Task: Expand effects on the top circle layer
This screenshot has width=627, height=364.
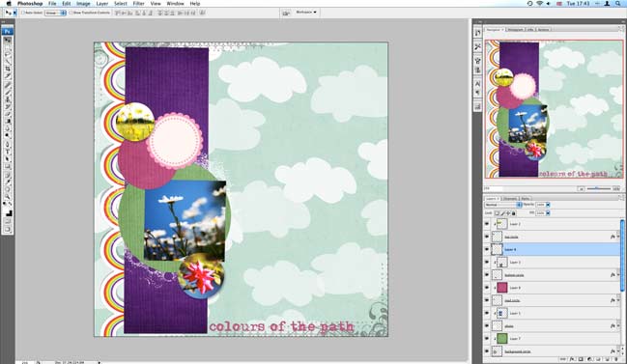Action: click(x=618, y=237)
